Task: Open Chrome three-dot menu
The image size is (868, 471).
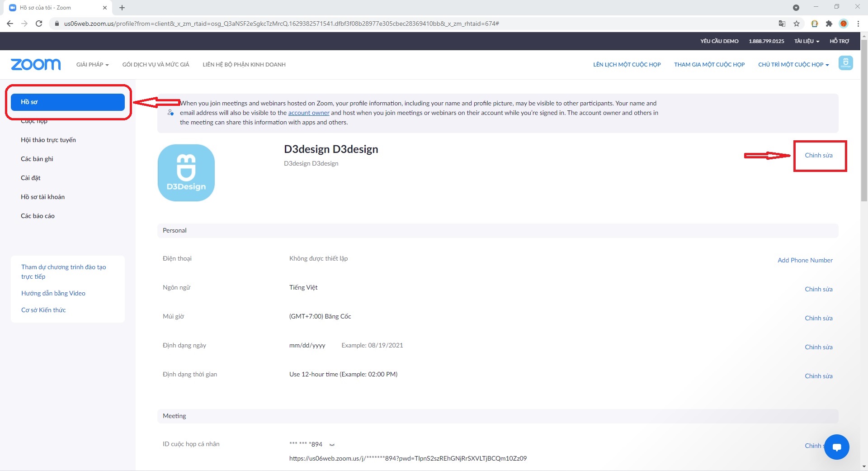Action: pyautogui.click(x=858, y=24)
